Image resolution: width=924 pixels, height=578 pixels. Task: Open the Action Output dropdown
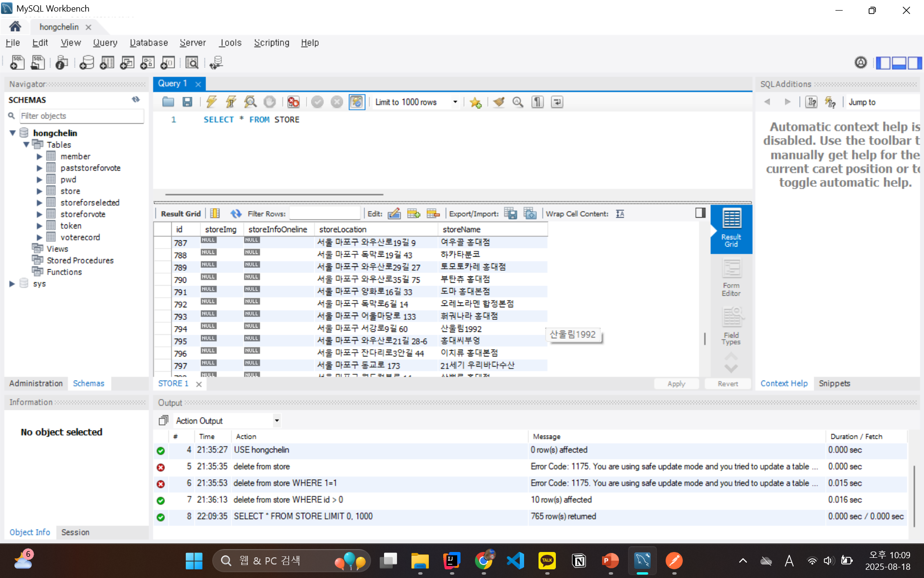tap(277, 420)
